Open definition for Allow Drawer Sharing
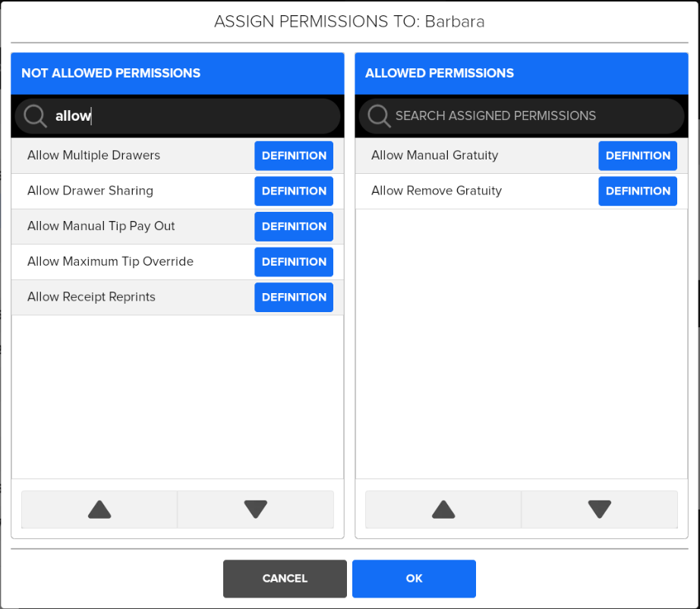Viewport: 700px width, 609px height. click(294, 191)
